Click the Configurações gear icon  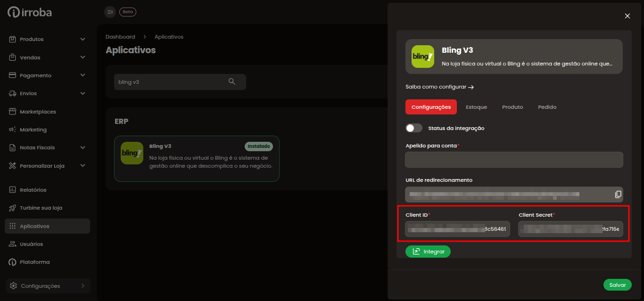coord(14,286)
